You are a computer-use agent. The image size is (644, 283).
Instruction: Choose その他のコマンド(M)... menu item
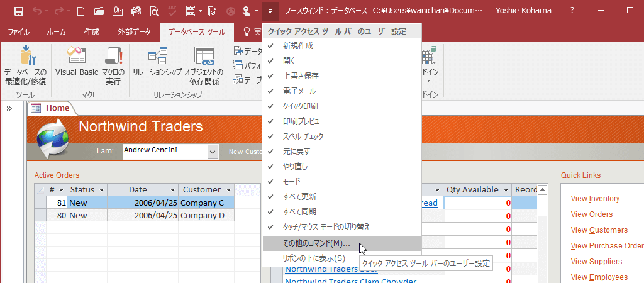[341, 243]
